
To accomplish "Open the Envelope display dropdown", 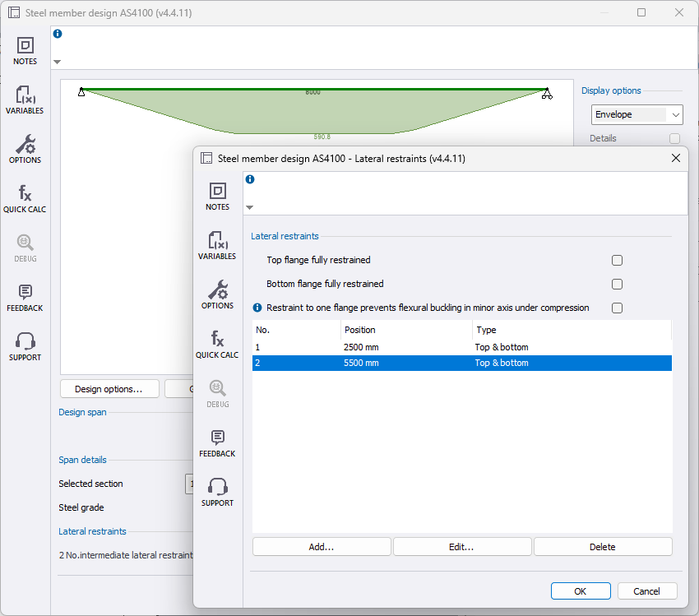I will (637, 114).
